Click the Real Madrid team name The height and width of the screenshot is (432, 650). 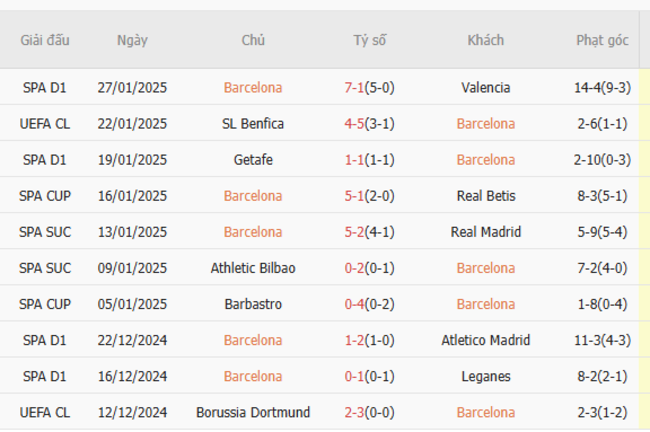486,232
